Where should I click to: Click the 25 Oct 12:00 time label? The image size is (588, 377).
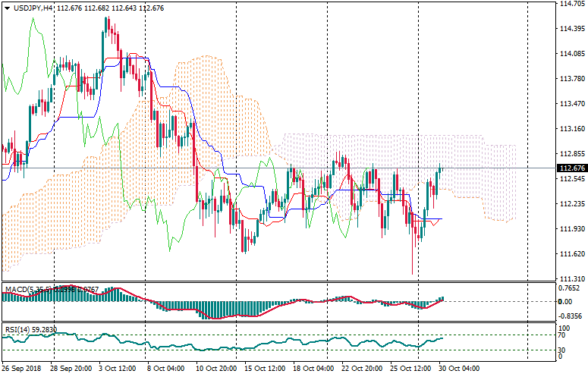[x=410, y=369]
